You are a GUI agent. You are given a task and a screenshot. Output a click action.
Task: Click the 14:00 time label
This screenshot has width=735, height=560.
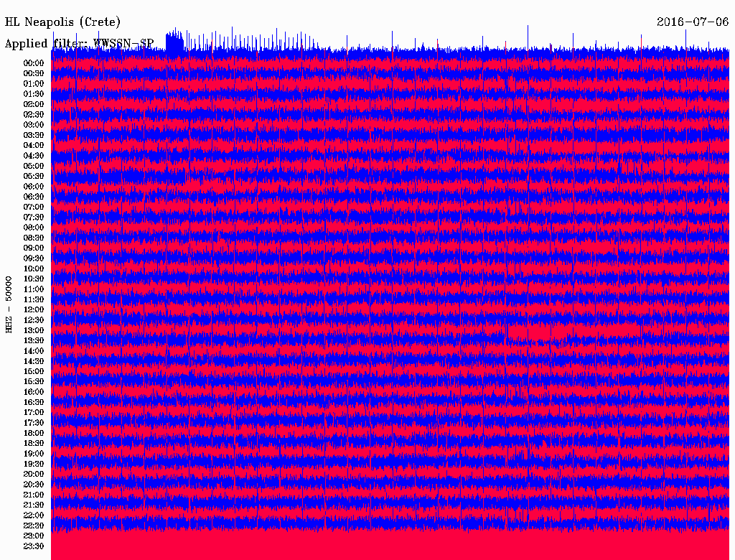34,351
